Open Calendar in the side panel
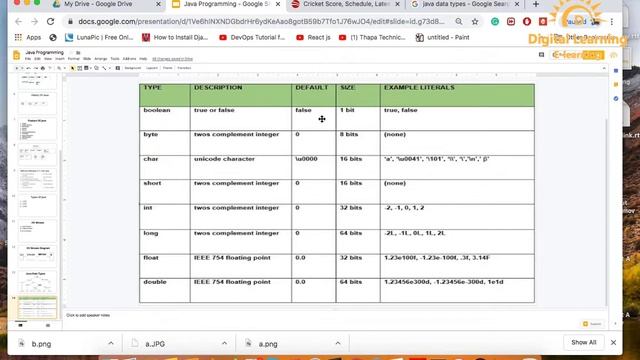Viewport: 640px width, 360px height. (x=616, y=71)
